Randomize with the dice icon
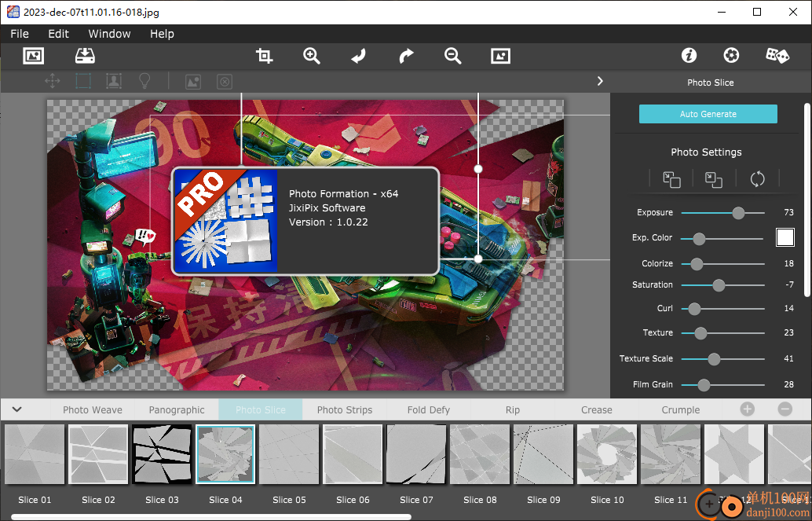 (x=777, y=55)
